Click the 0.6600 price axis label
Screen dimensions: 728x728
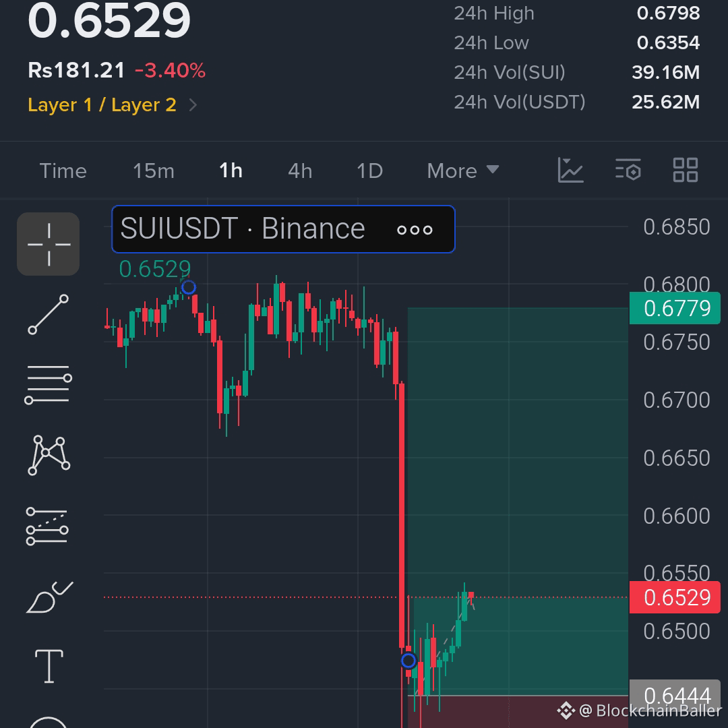(x=677, y=516)
